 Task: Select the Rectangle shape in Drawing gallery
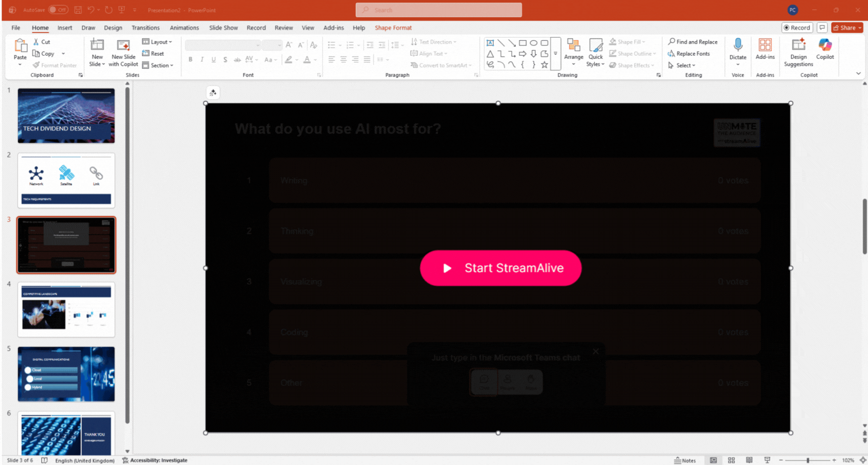(522, 43)
